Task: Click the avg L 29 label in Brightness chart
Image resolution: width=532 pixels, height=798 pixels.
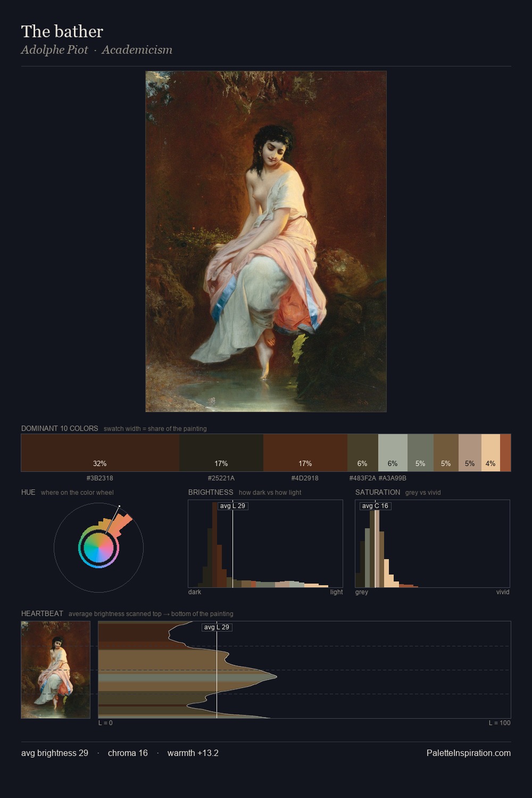Action: tap(232, 506)
